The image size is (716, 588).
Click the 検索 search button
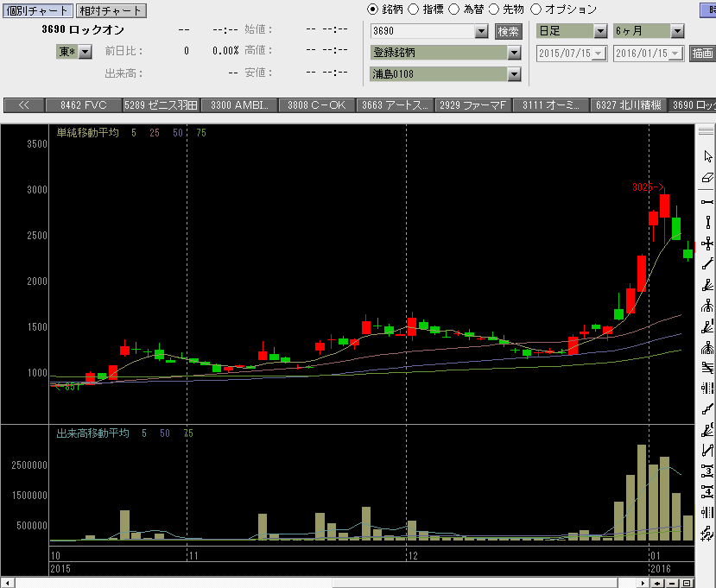click(x=508, y=31)
